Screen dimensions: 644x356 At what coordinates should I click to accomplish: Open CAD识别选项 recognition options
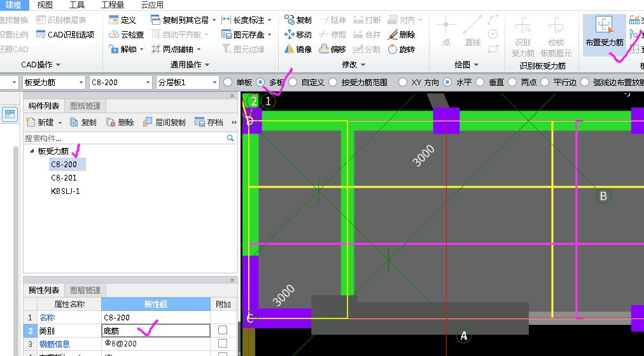point(66,34)
